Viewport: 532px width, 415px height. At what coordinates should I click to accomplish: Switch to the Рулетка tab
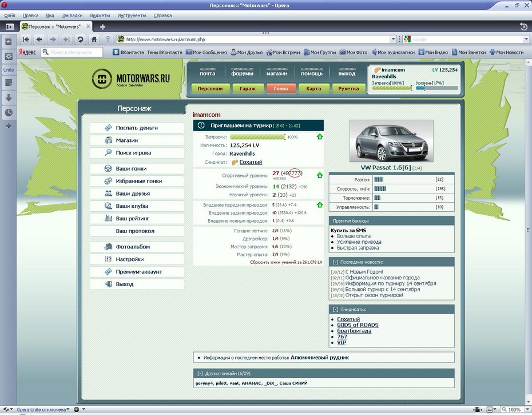348,88
